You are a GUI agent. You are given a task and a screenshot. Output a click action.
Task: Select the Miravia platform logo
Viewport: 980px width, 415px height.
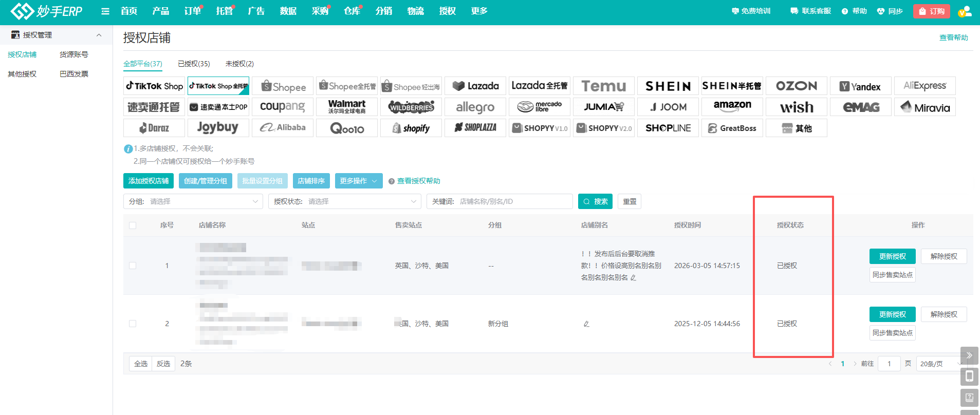pyautogui.click(x=925, y=107)
